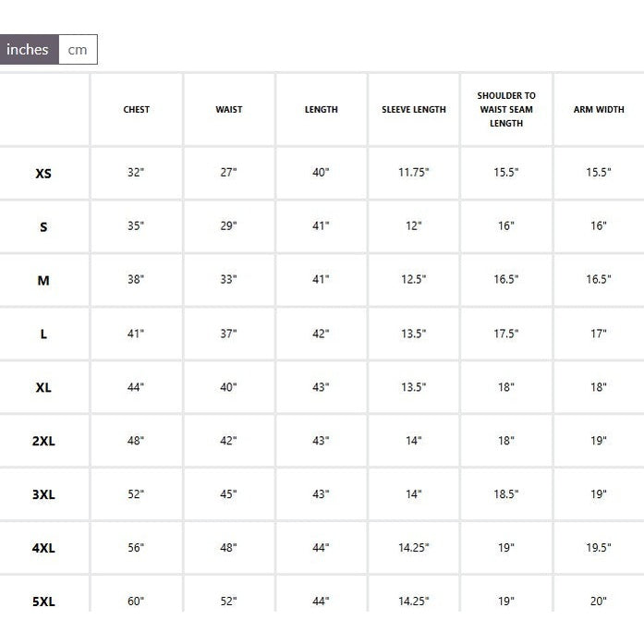Select the ARM WIDTH column header
This screenshot has width=644, height=644.
(599, 109)
